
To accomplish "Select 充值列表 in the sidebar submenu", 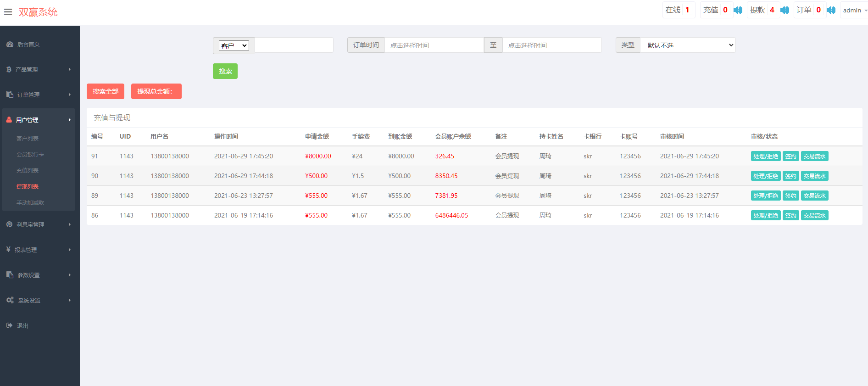I will (x=28, y=170).
